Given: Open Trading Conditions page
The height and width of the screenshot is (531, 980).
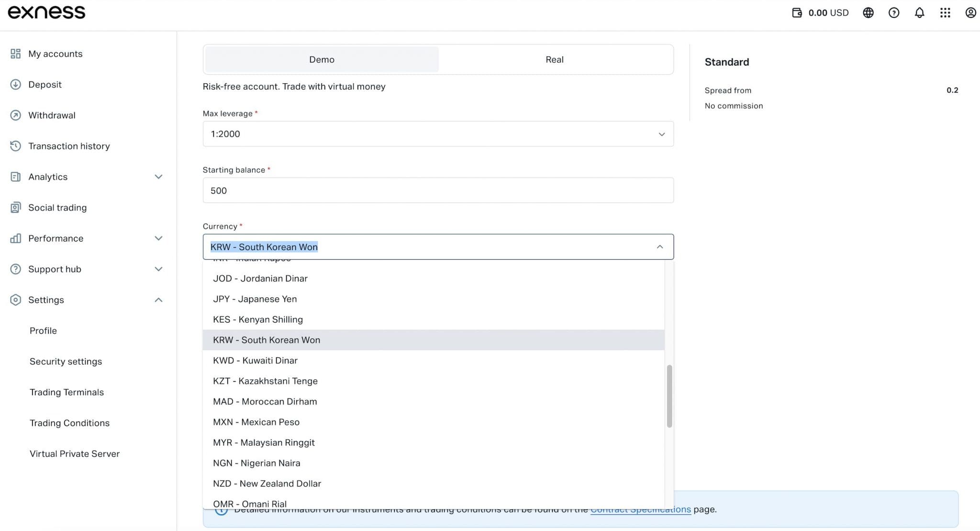Looking at the screenshot, I should point(69,422).
